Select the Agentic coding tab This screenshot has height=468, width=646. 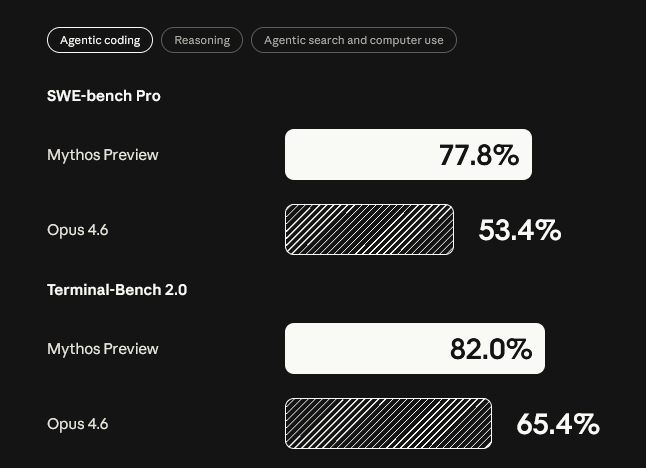pos(100,40)
